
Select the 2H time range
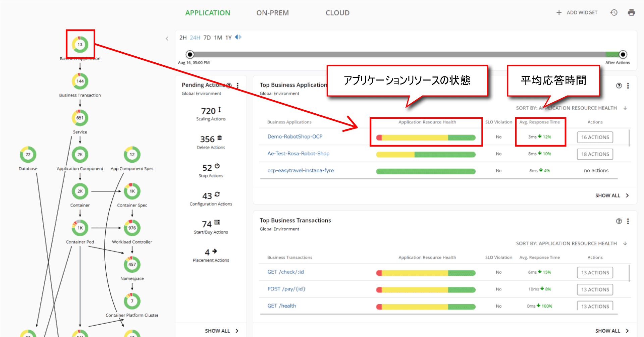(x=183, y=38)
